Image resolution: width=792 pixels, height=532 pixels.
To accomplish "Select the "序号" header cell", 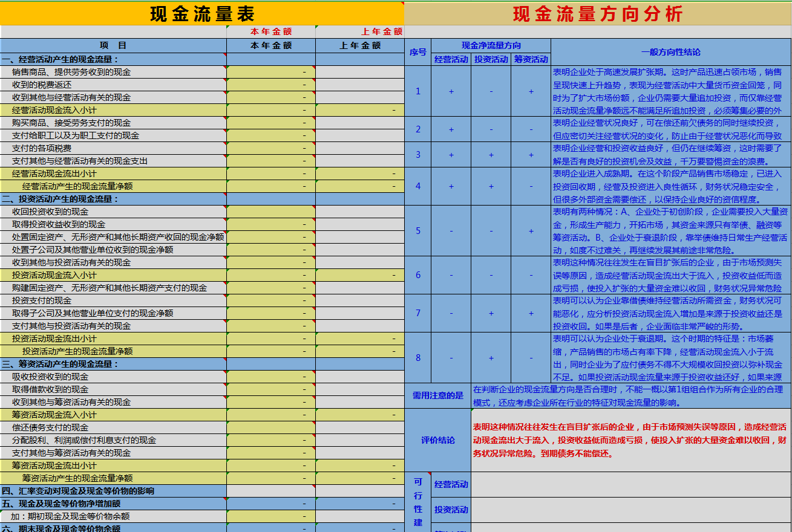I will click(418, 53).
